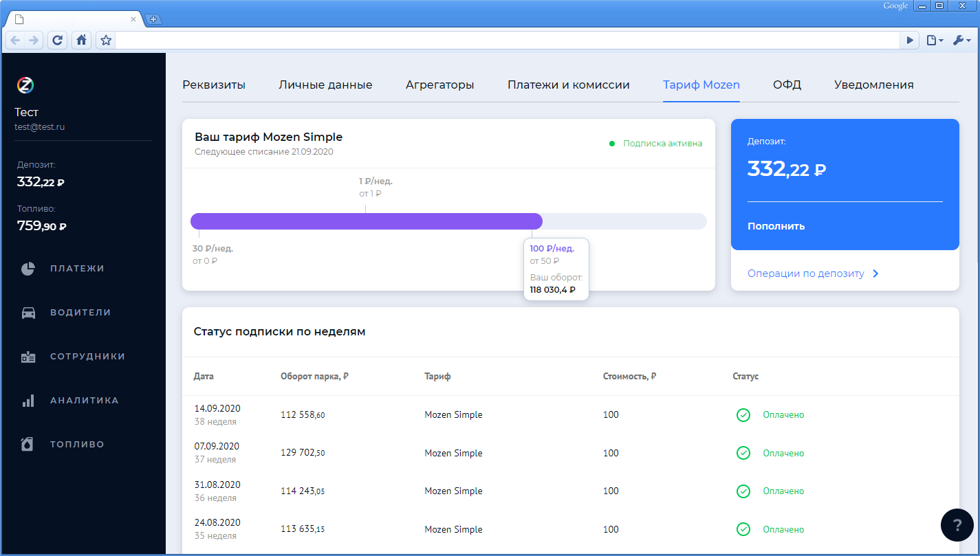Click Mozen Simple in the 31.08.2020 row
This screenshot has width=980, height=556.
453,491
